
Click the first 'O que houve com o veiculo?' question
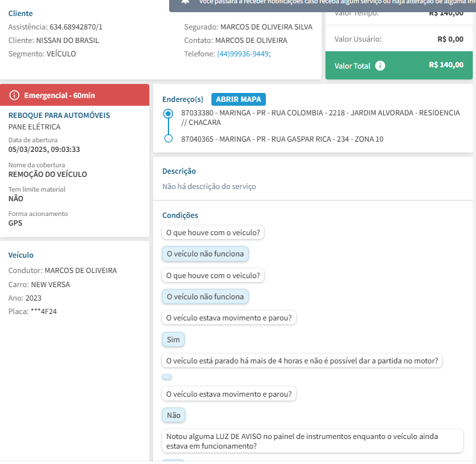click(x=213, y=233)
